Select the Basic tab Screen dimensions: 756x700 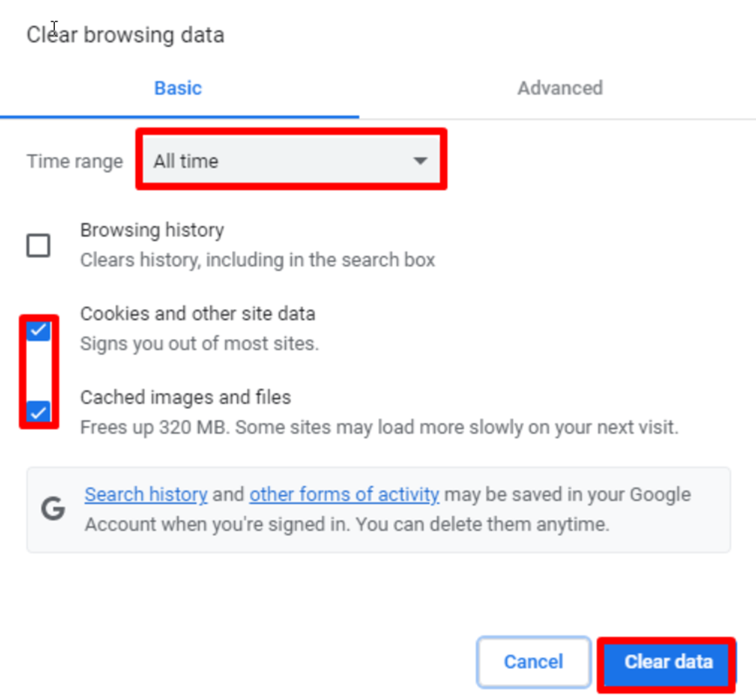[178, 88]
